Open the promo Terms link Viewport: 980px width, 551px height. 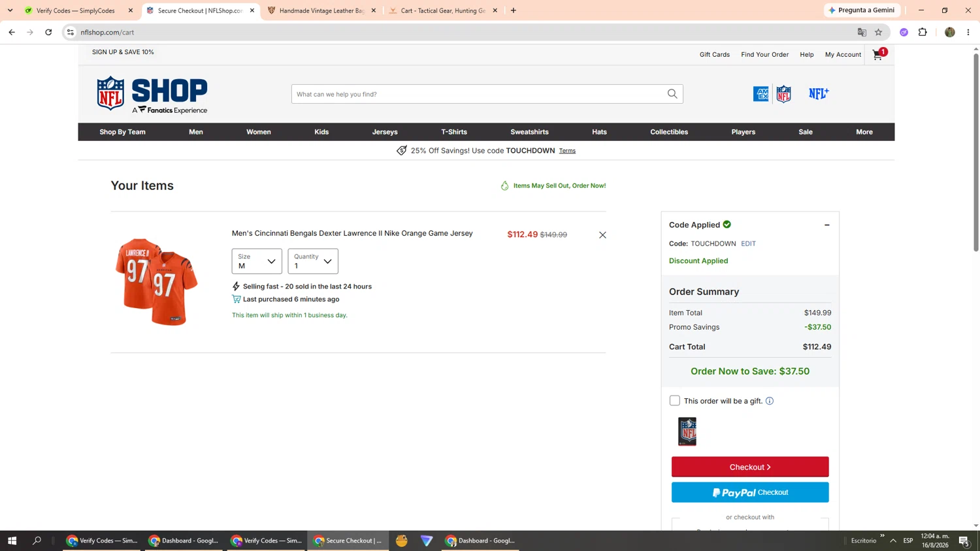[x=567, y=151]
